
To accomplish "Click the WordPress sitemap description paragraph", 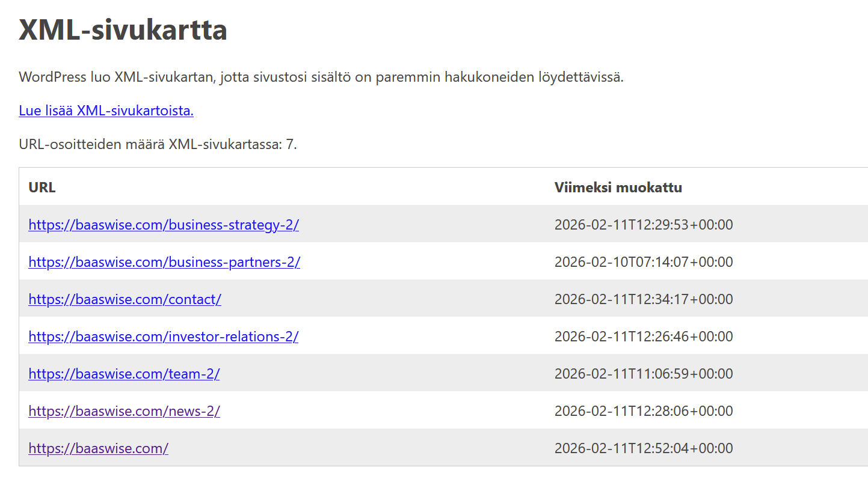I will (x=321, y=78).
